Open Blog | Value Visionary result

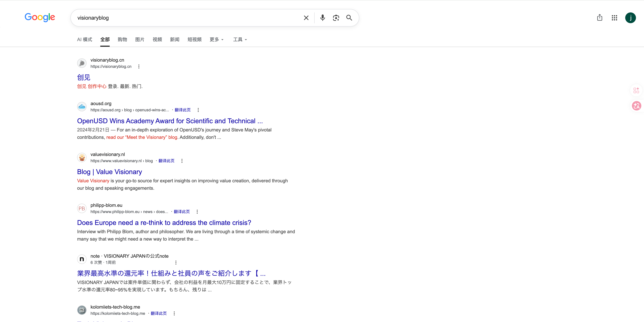pos(110,172)
